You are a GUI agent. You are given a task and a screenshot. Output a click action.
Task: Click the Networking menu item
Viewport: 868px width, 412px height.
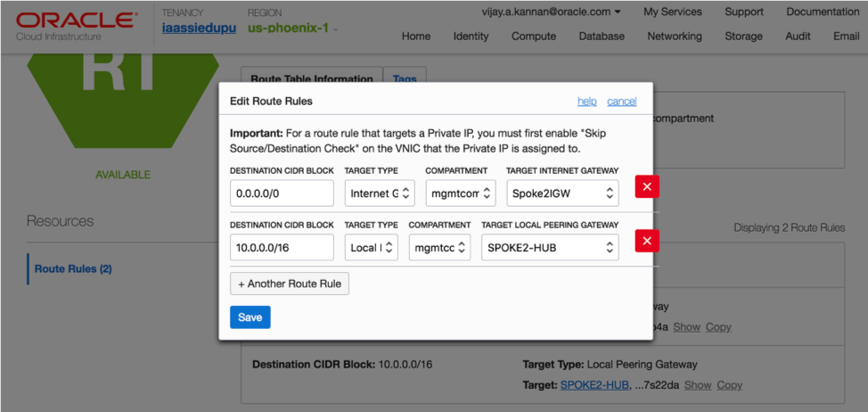pyautogui.click(x=674, y=37)
